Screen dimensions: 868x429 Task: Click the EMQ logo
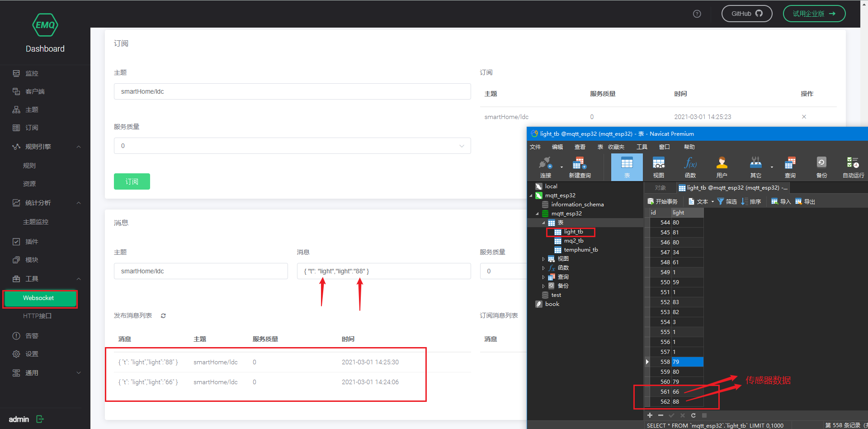pos(45,25)
